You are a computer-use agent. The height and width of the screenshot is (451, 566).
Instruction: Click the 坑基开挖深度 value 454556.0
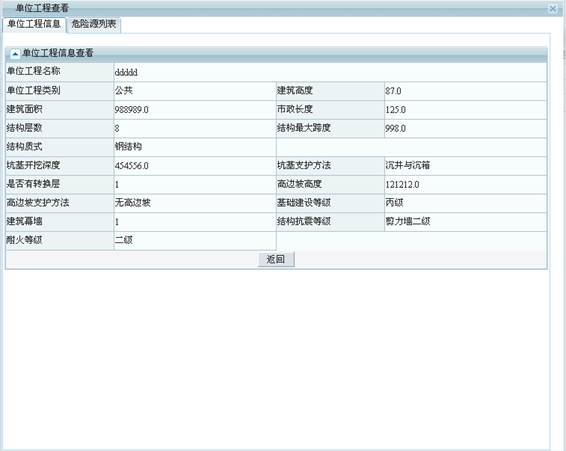pos(131,166)
